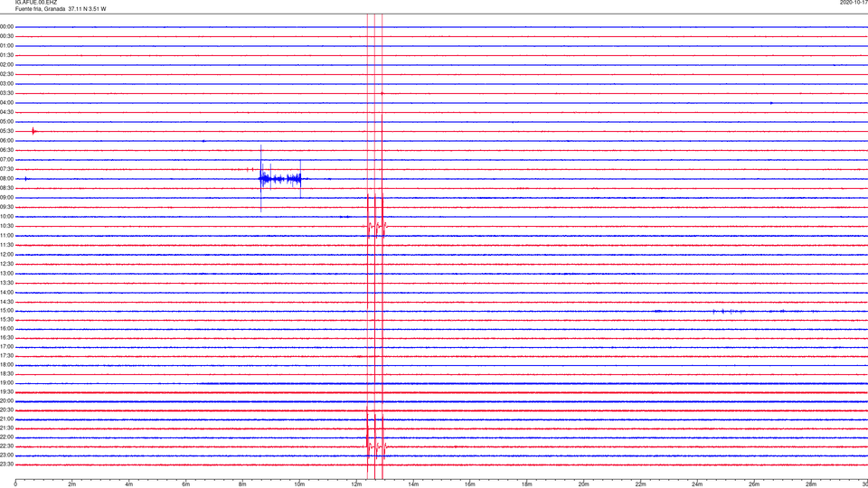868x488 pixels.
Task: Click the 'Fuente fria, Granada 37.11 N 3.51 W' label
Action: (x=61, y=9)
